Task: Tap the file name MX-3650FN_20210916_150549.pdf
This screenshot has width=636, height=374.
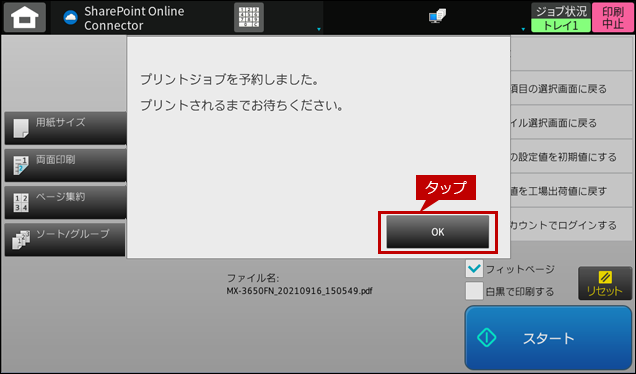Action: coord(299,291)
